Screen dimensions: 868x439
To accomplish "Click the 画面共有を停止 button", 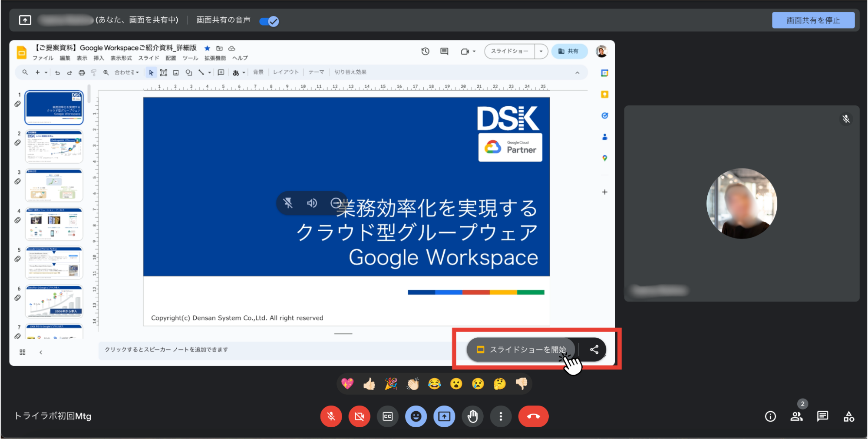I will [x=813, y=20].
